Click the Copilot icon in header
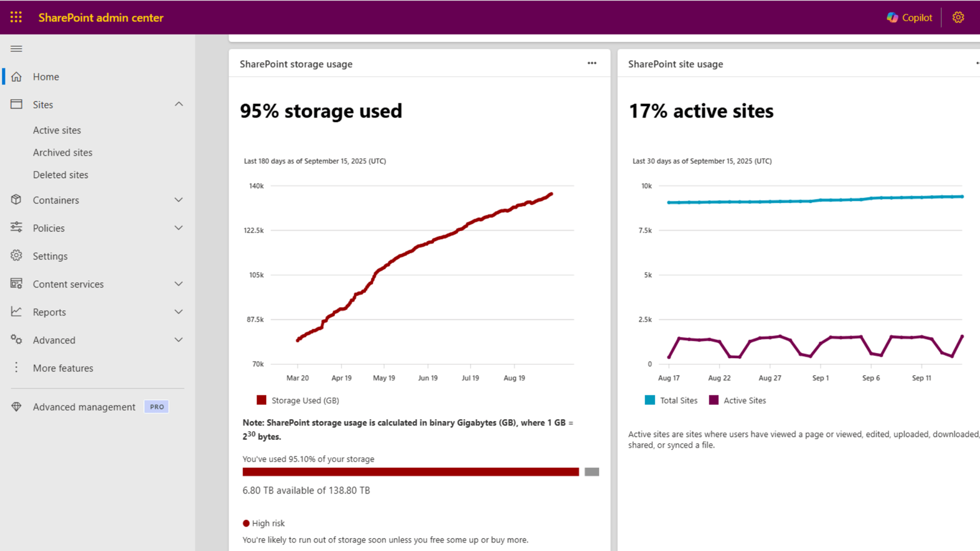Image resolution: width=980 pixels, height=551 pixels. click(x=892, y=18)
